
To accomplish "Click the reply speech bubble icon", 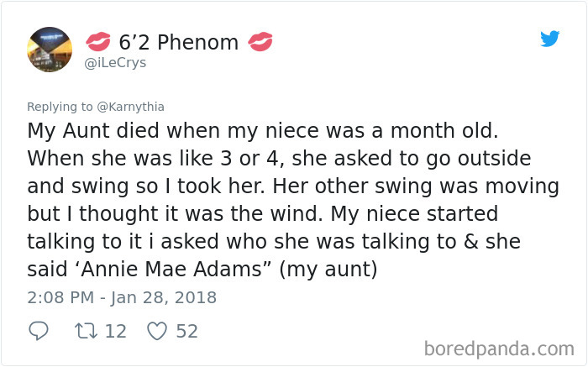I will click(39, 331).
